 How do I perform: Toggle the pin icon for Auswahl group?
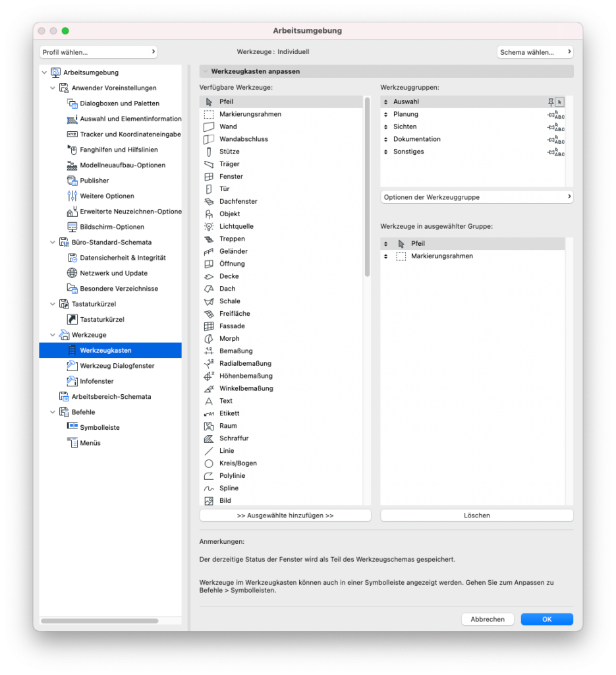[551, 102]
